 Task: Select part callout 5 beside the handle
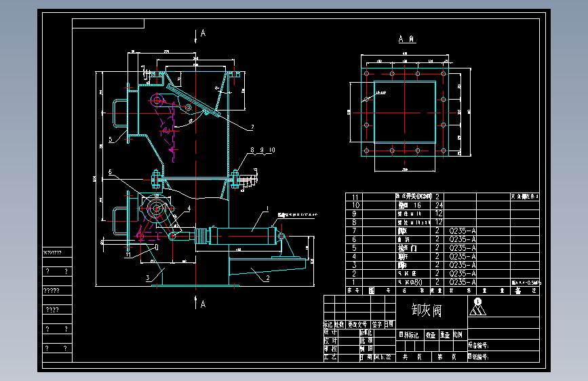(111, 140)
